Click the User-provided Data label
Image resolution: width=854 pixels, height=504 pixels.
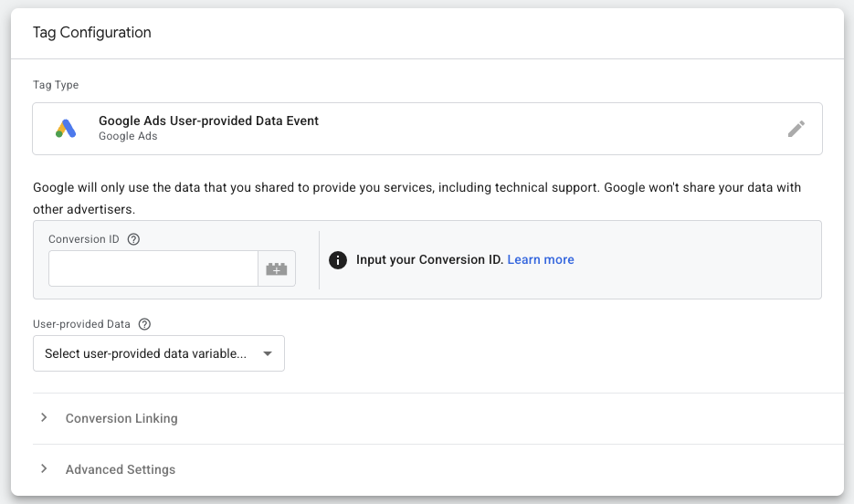click(81, 324)
